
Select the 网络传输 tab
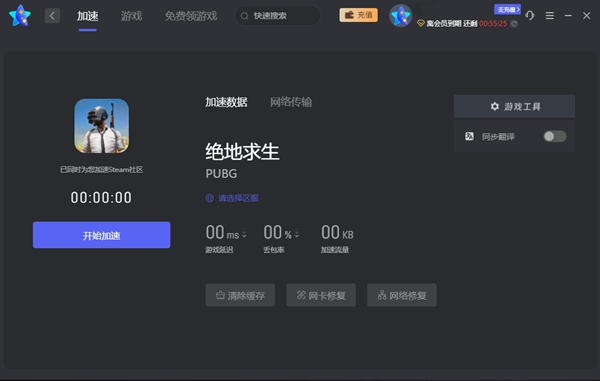tap(291, 102)
